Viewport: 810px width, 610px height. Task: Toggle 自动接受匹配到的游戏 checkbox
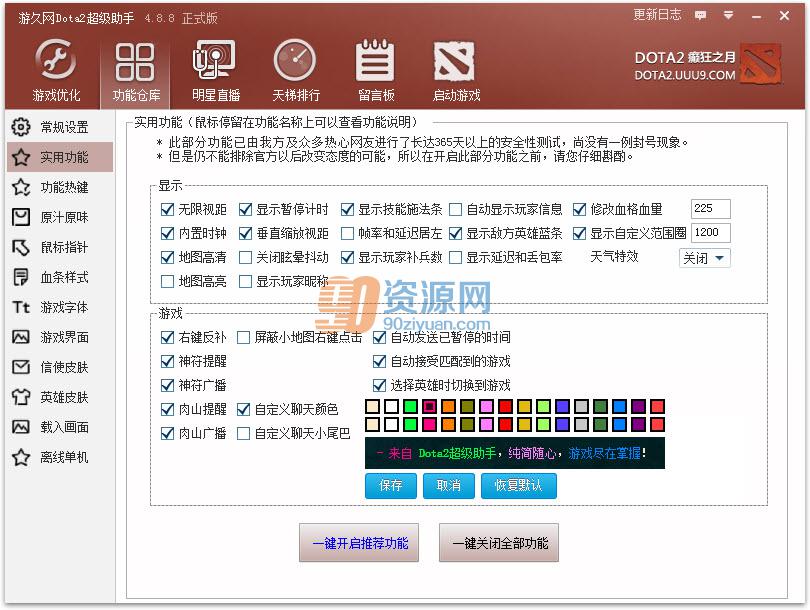point(379,361)
